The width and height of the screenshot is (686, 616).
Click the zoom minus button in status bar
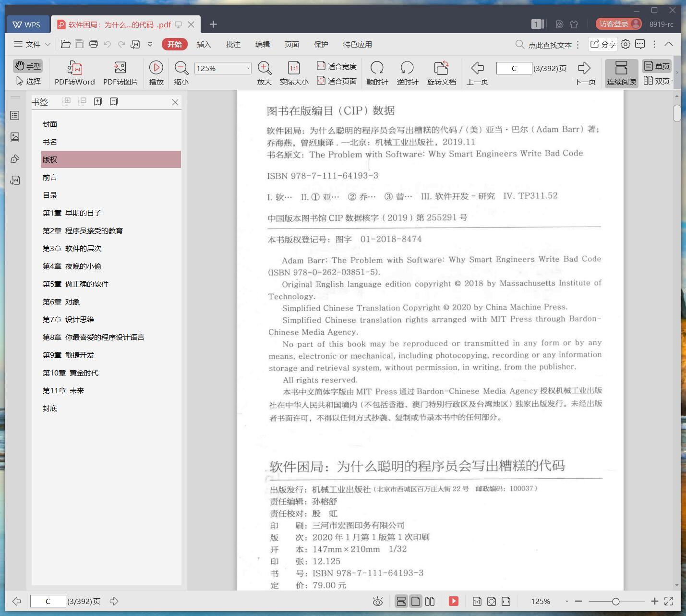tap(578, 601)
